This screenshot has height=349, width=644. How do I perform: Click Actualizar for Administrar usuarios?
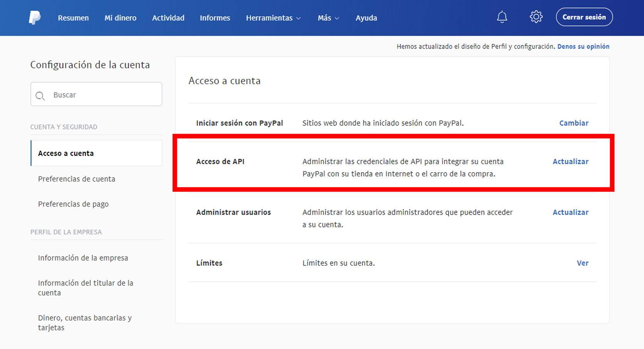(x=570, y=212)
